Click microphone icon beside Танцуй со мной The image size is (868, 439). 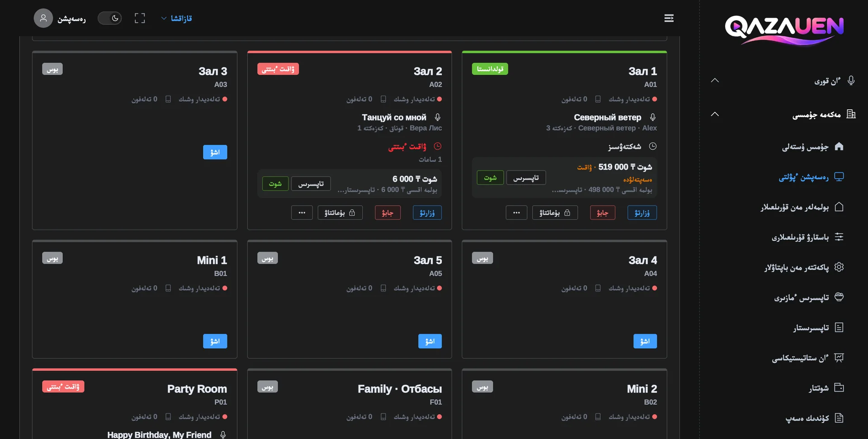(x=438, y=117)
